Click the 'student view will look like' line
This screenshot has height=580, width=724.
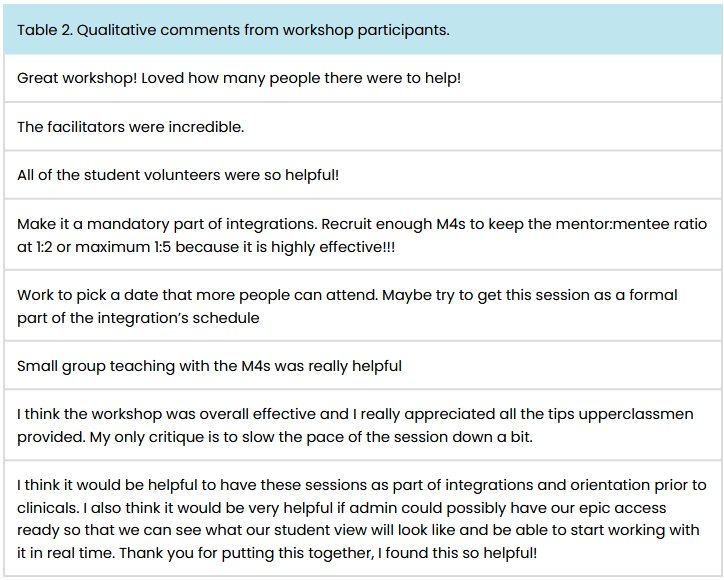[358, 530]
